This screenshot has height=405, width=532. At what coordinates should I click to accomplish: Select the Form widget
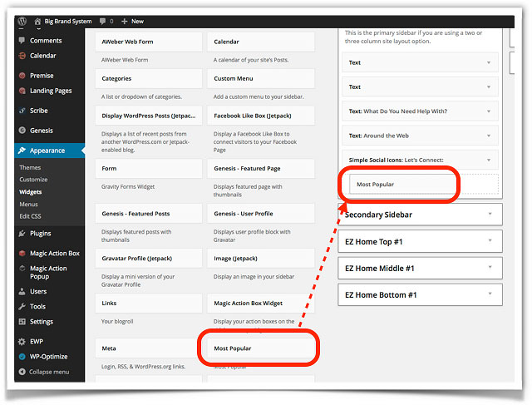point(149,168)
